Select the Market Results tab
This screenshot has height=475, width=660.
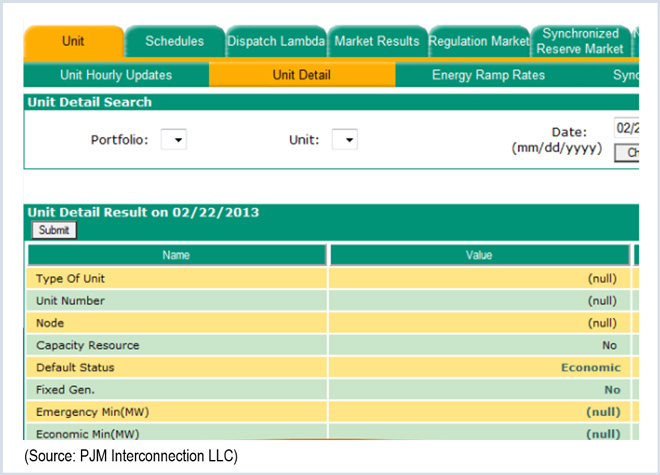point(377,42)
